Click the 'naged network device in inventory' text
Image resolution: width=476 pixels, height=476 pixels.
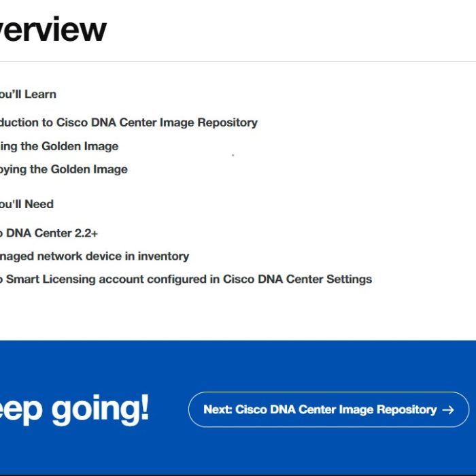point(95,256)
